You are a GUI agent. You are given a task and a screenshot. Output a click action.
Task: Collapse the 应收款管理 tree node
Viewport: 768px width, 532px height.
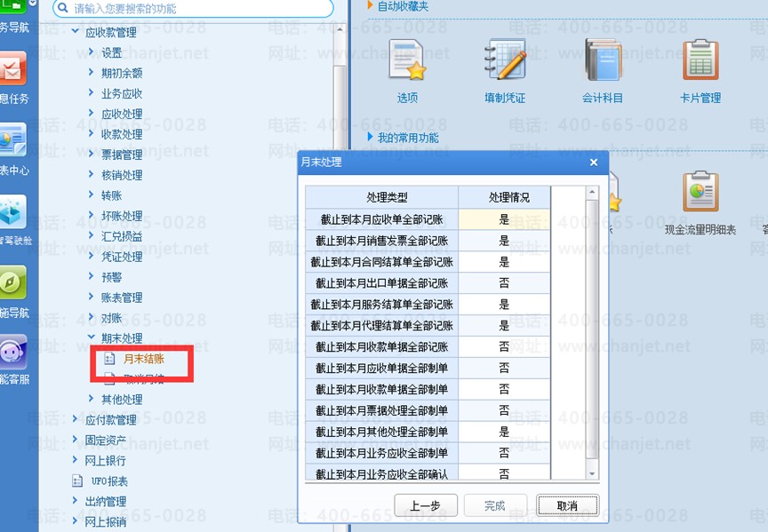click(75, 32)
